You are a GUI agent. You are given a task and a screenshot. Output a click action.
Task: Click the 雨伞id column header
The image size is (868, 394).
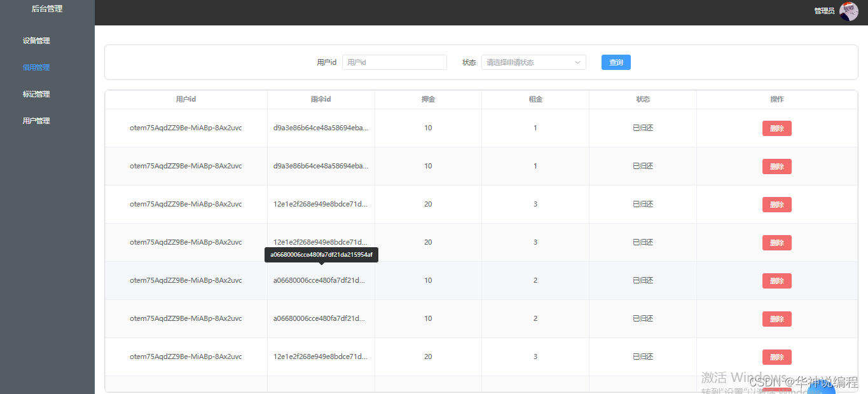pos(320,99)
